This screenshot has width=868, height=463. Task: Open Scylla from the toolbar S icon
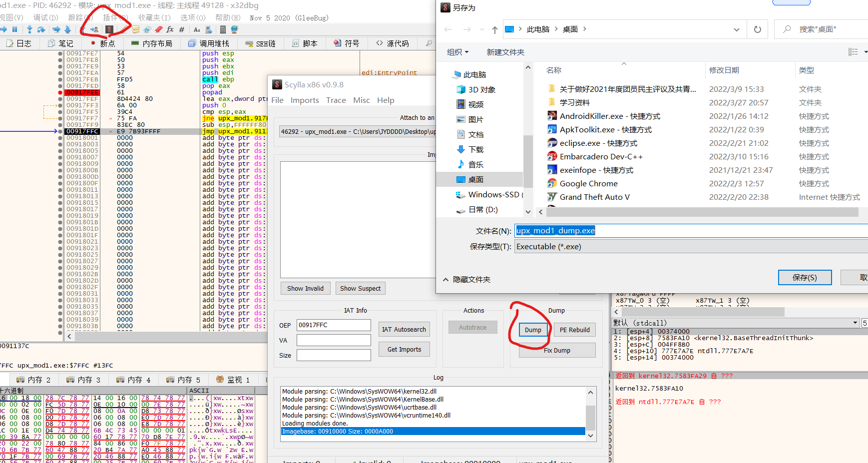click(109, 29)
